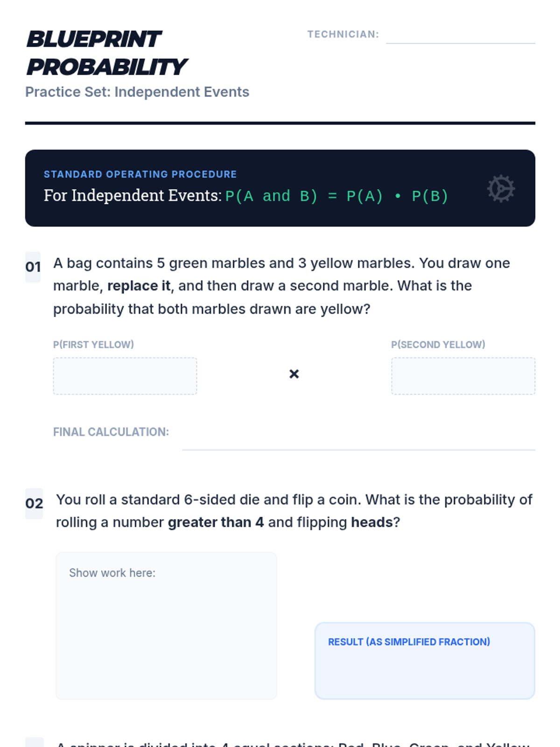This screenshot has width=560, height=747.
Task: Click the P(First Yellow) label
Action: pos(93,345)
